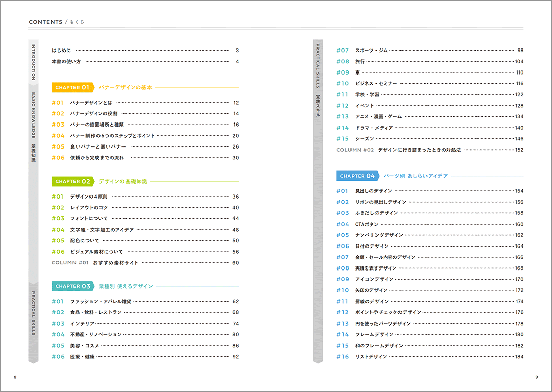Select the right page 実践スキル side tab
The image size is (552, 392).
pyautogui.click(x=318, y=202)
